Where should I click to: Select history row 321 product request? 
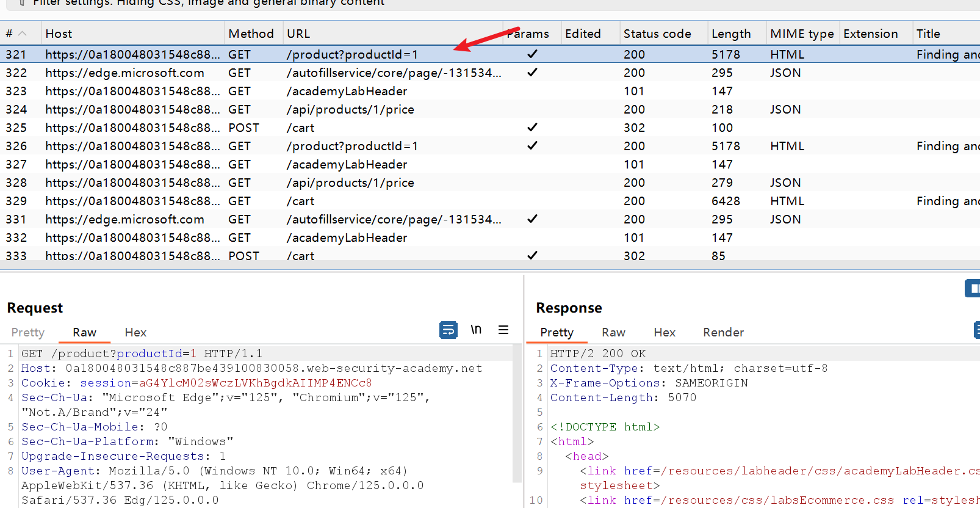click(x=490, y=54)
